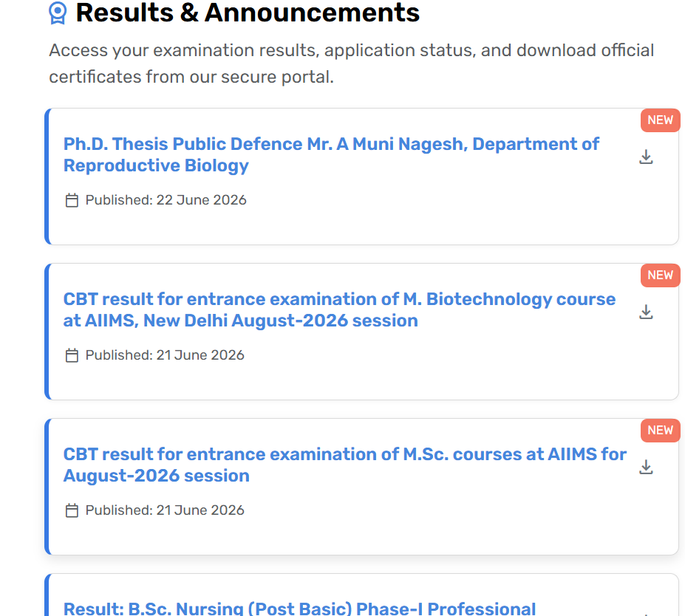This screenshot has width=685, height=616.
Task: Select the published date in M. Biotechnology card
Action: tap(165, 355)
